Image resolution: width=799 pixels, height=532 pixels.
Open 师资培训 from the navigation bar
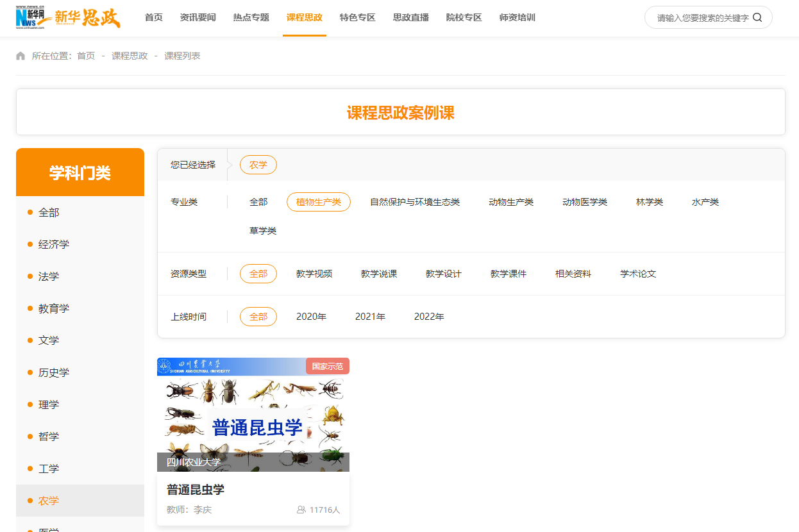pos(517,17)
